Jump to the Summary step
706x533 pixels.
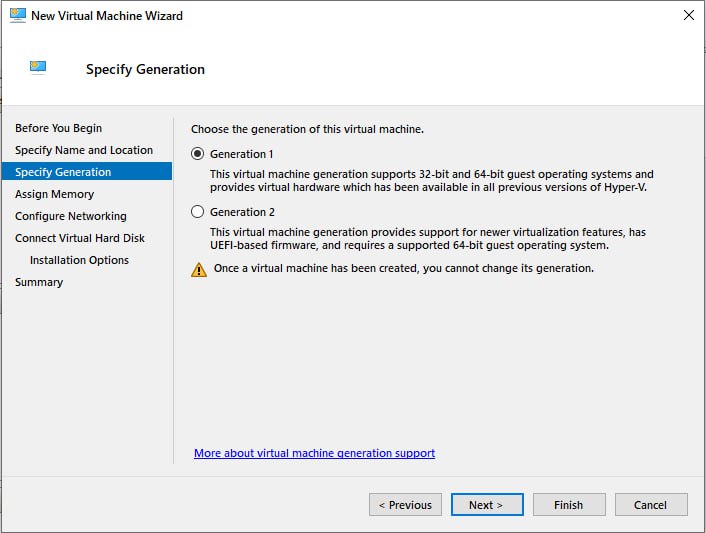[39, 282]
